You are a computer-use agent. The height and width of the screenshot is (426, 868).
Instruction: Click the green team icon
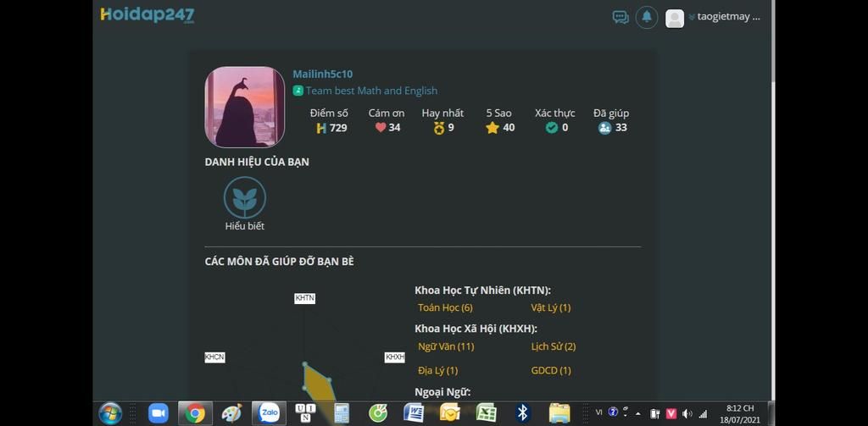click(298, 91)
